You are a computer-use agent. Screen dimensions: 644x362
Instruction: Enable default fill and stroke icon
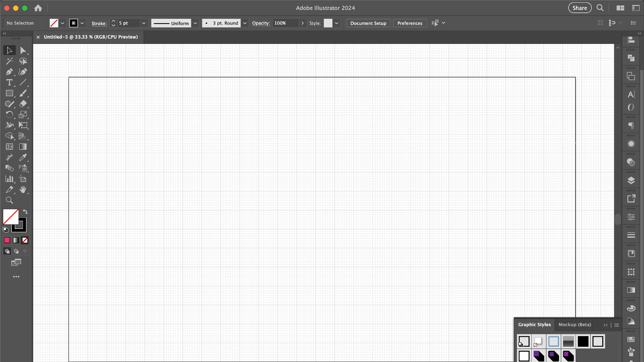tap(6, 229)
